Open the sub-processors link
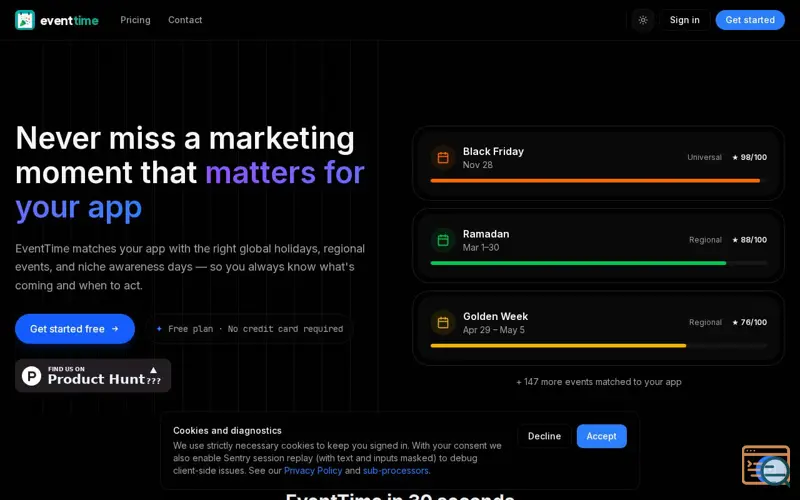Screen dimensions: 800x500 395,470
